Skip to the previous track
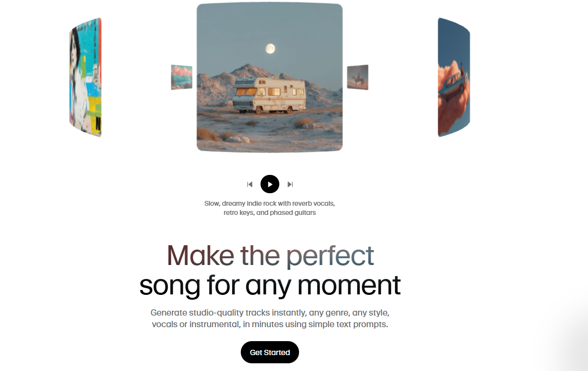 click(249, 184)
